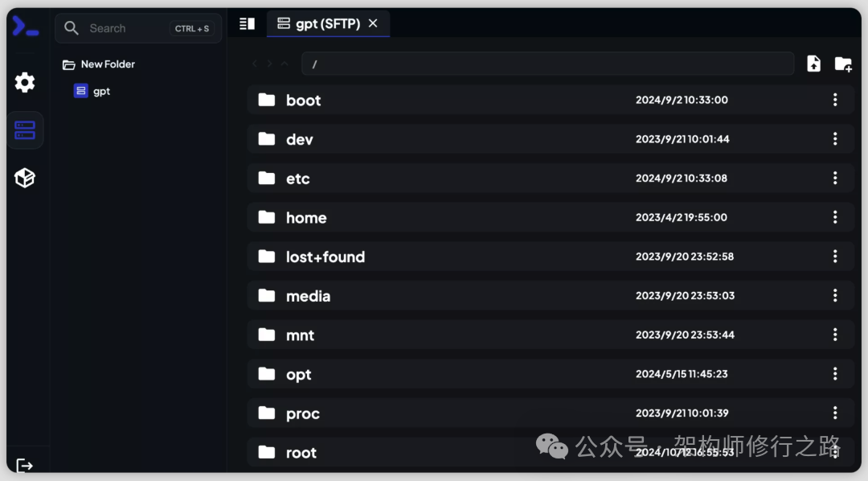
Task: Toggle the sidebar panel layout icon
Action: [247, 24]
